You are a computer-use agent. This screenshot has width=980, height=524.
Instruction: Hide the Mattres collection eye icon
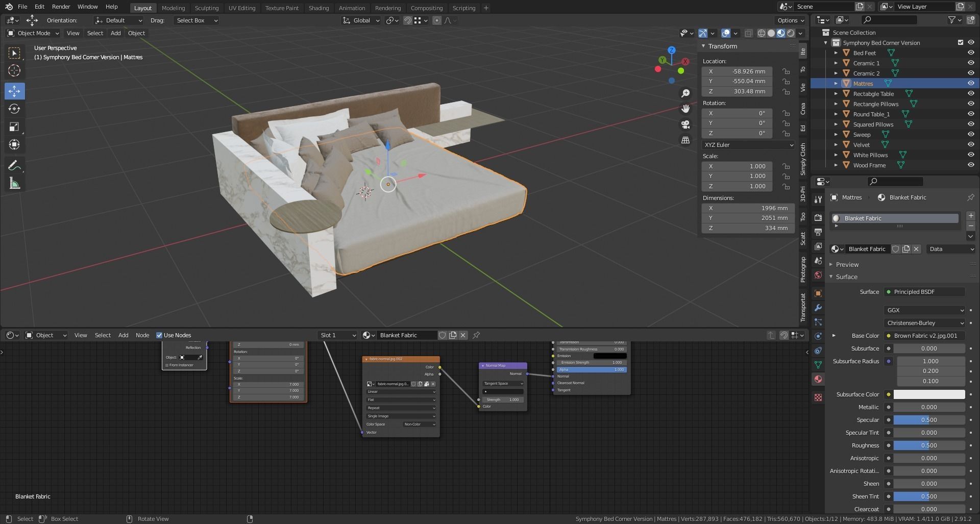tap(971, 84)
